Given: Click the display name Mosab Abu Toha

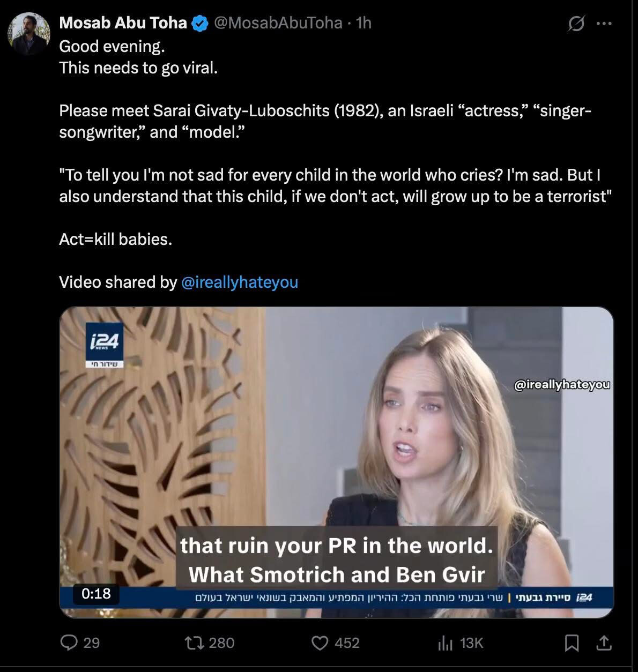Looking at the screenshot, I should (x=123, y=23).
